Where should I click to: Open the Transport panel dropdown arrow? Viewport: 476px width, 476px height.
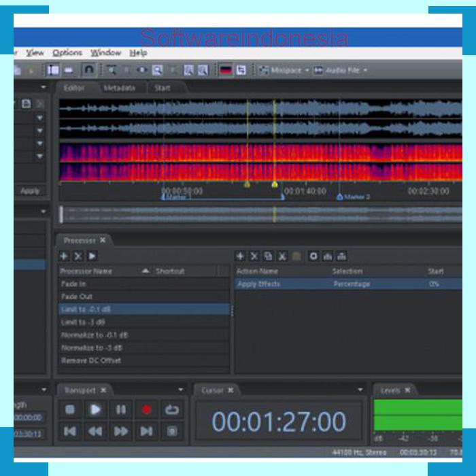[181, 390]
